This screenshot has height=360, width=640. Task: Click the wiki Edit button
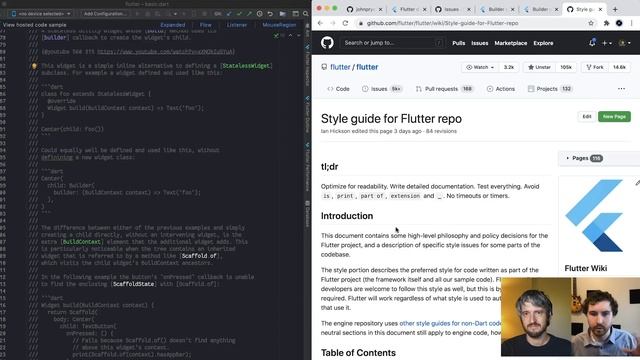[587, 116]
